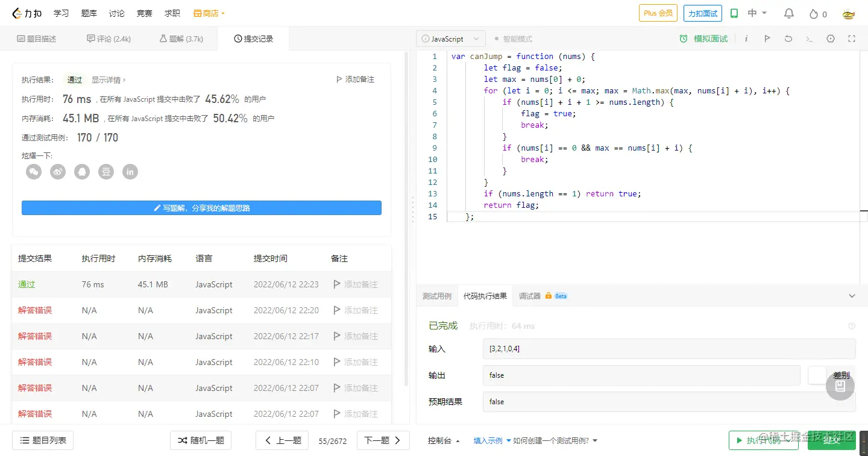Switch to the 测试用例 tab
This screenshot has height=456, width=868.
437,296
